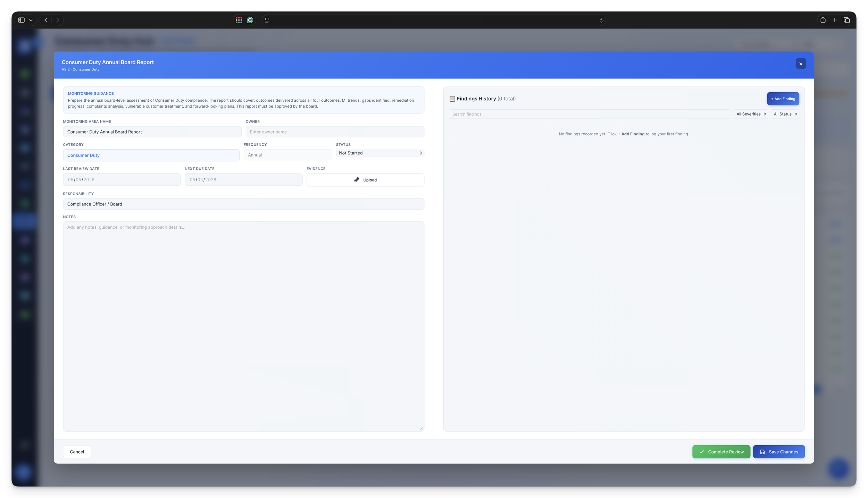The height and width of the screenshot is (498, 868).
Task: Click the Add Finding button
Action: [x=783, y=99]
